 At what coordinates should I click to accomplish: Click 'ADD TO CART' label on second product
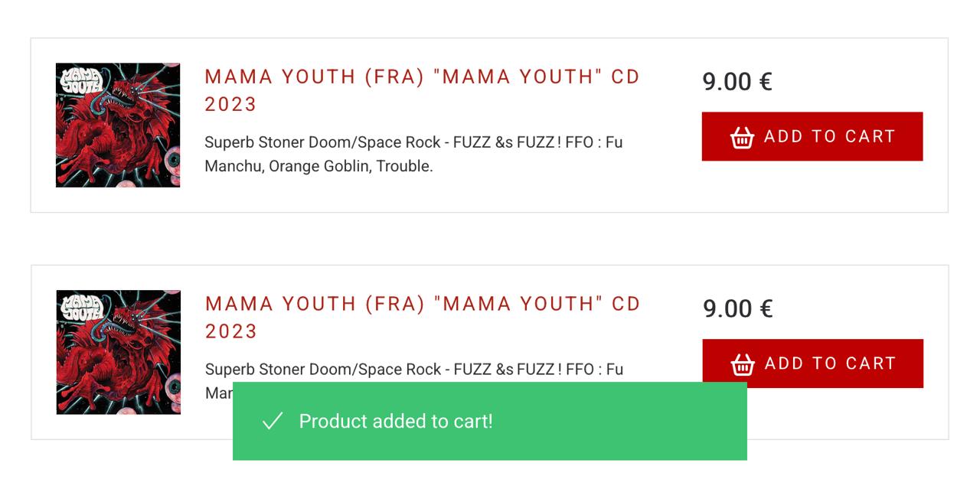pyautogui.click(x=831, y=363)
